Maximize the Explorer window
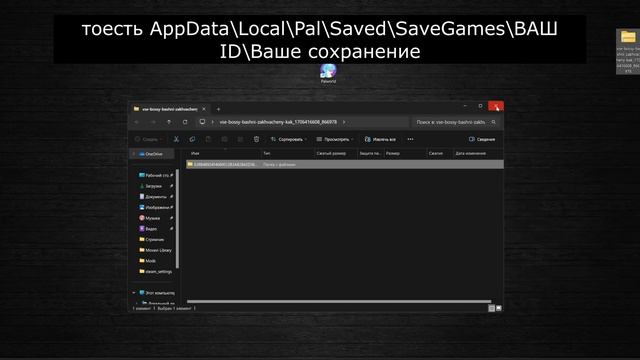 click(480, 106)
